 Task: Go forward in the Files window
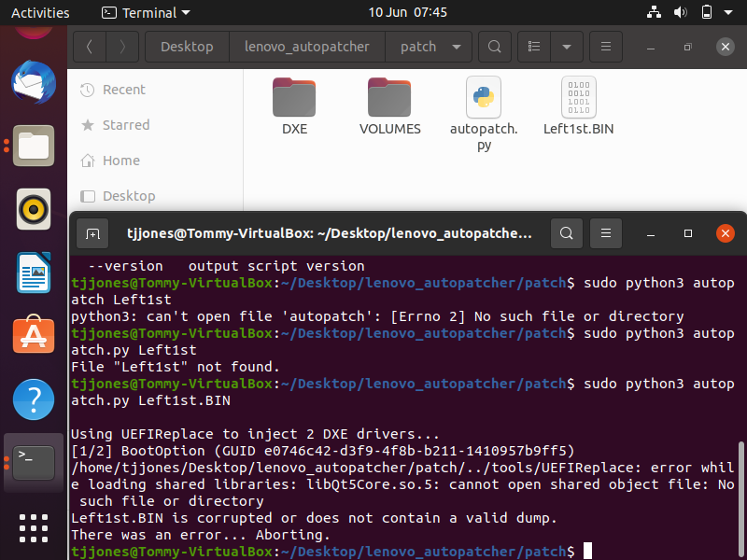pyautogui.click(x=122, y=47)
